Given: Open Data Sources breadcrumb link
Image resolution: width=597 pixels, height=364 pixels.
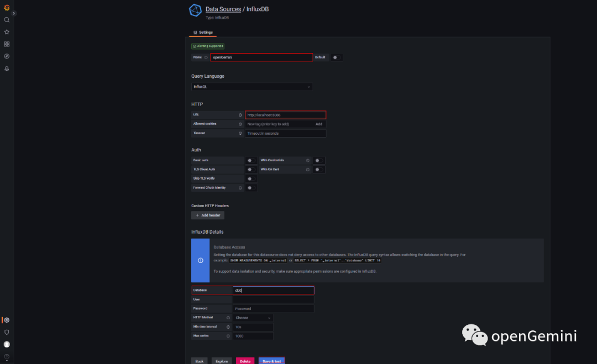Looking at the screenshot, I should coord(223,9).
